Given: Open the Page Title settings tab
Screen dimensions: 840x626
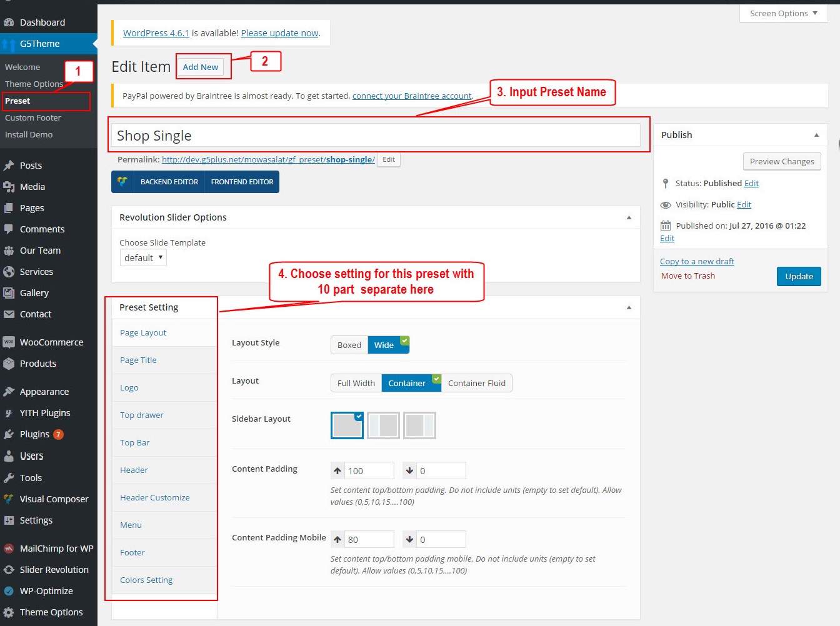Looking at the screenshot, I should point(164,360).
